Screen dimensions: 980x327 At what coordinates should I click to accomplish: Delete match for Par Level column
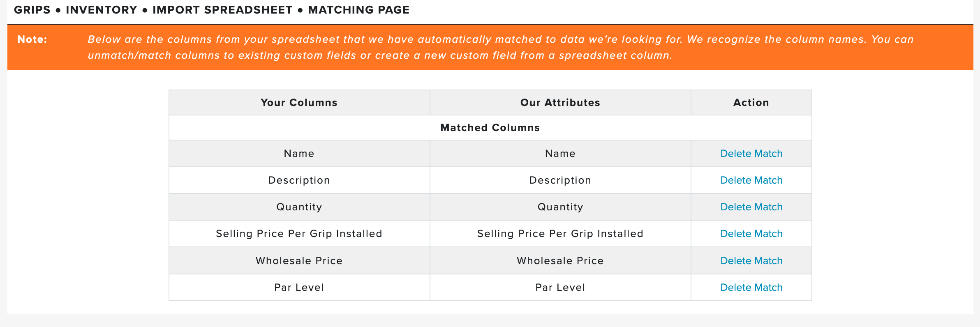[x=751, y=288]
